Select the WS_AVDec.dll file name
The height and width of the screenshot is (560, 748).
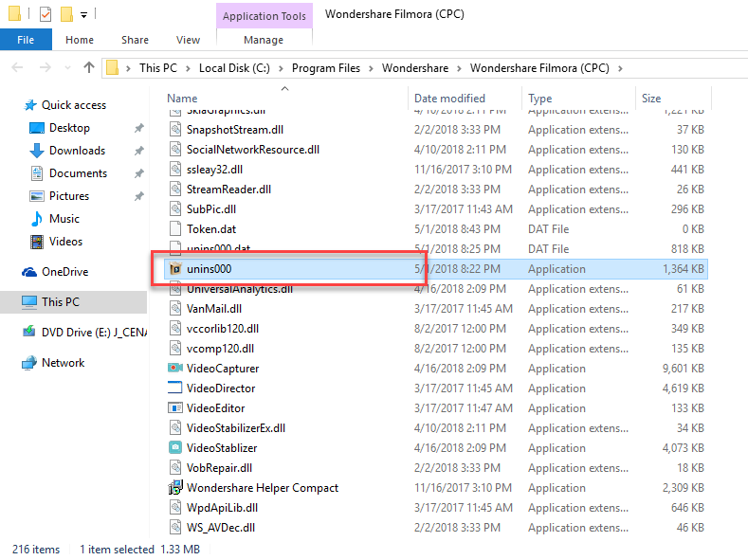220,528
